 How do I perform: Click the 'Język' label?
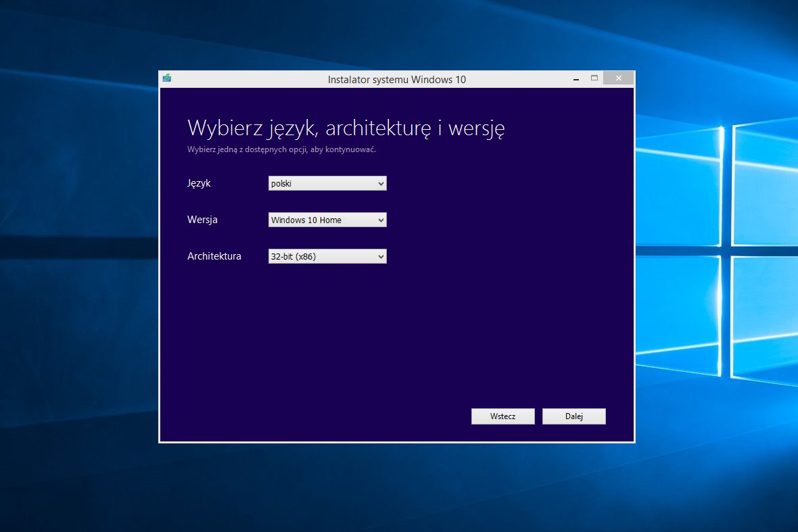pyautogui.click(x=199, y=184)
